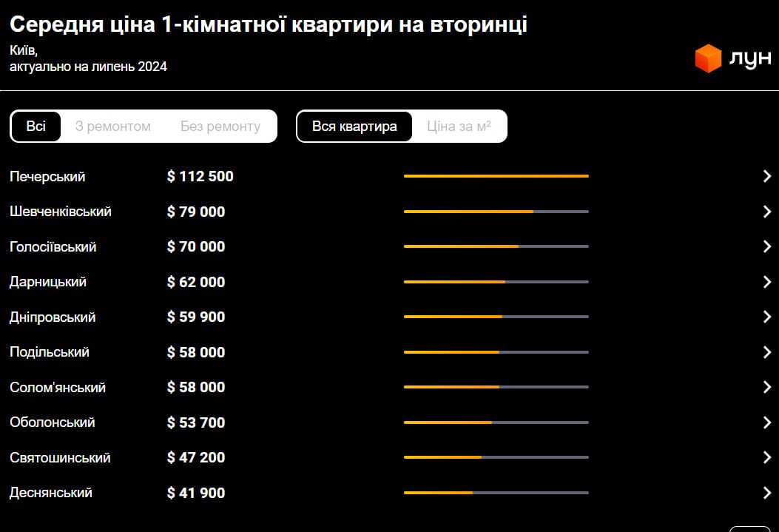Viewport: 779px width, 532px height.
Task: Switch to Ціна за м² view
Action: tap(459, 126)
